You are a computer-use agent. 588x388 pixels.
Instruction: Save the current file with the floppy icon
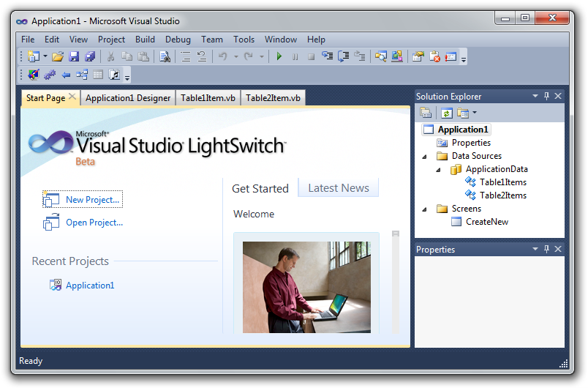74,56
